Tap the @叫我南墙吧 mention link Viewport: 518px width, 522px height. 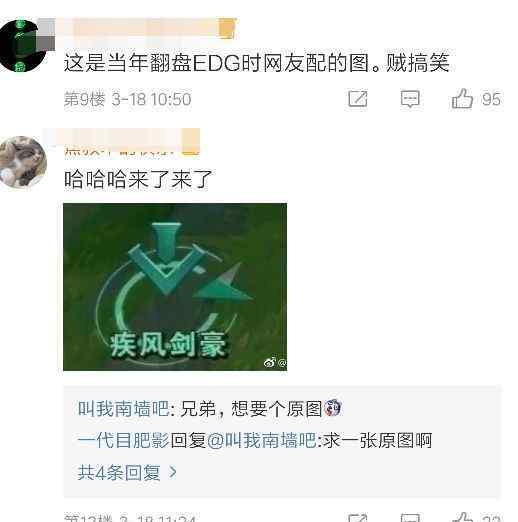click(x=261, y=441)
